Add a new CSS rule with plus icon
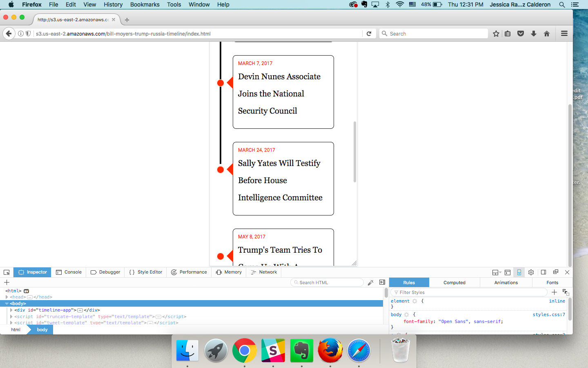The width and height of the screenshot is (588, 368). (554, 292)
